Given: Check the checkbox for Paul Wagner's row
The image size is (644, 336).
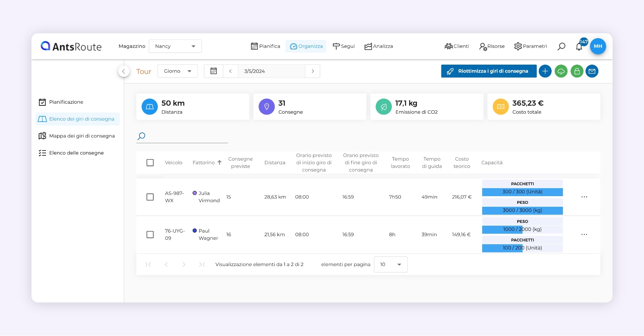Looking at the screenshot, I should click(x=150, y=234).
